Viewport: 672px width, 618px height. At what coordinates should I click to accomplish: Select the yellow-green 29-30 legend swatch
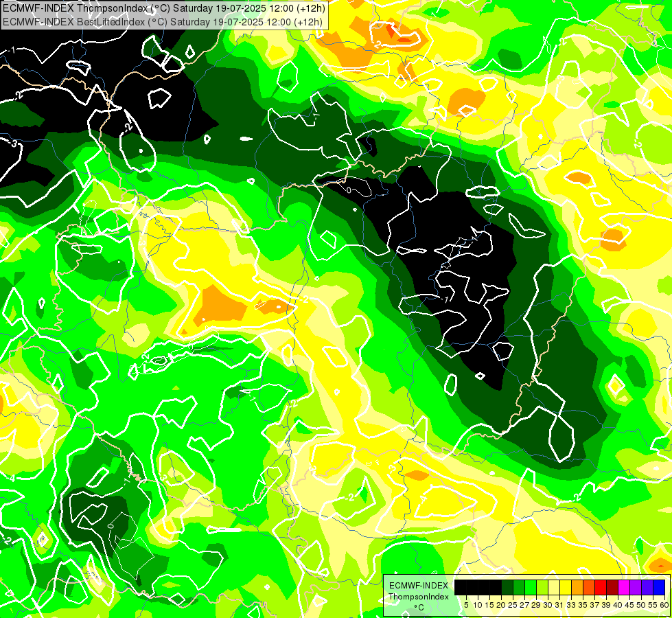(x=542, y=587)
